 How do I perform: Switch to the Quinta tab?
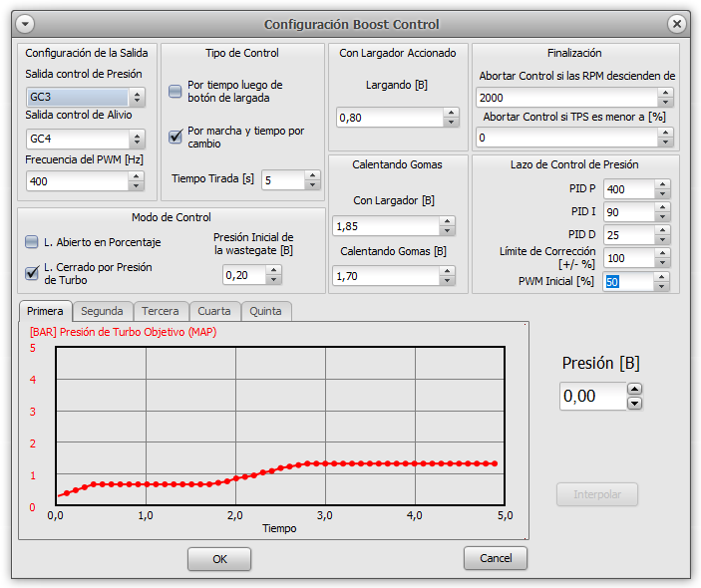265,311
